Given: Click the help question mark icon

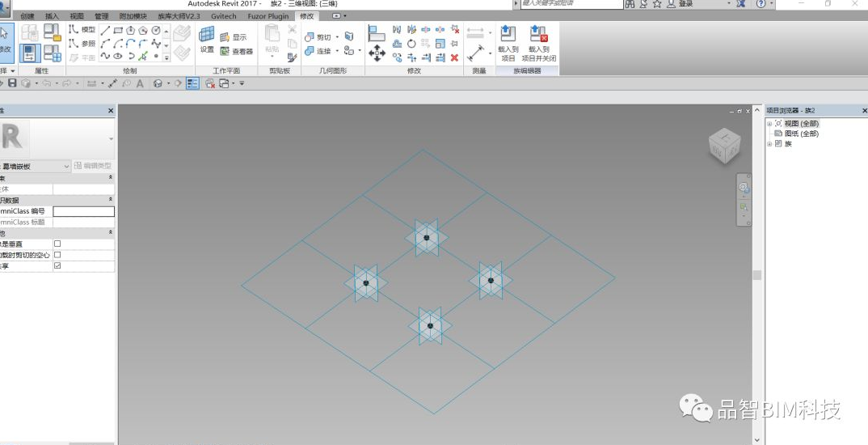Looking at the screenshot, I should 761,4.
